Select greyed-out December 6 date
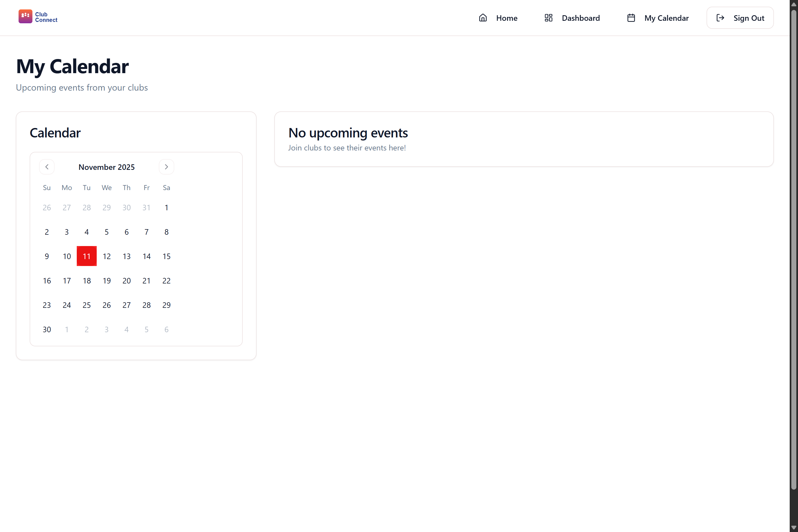This screenshot has width=798, height=532. 166,329
